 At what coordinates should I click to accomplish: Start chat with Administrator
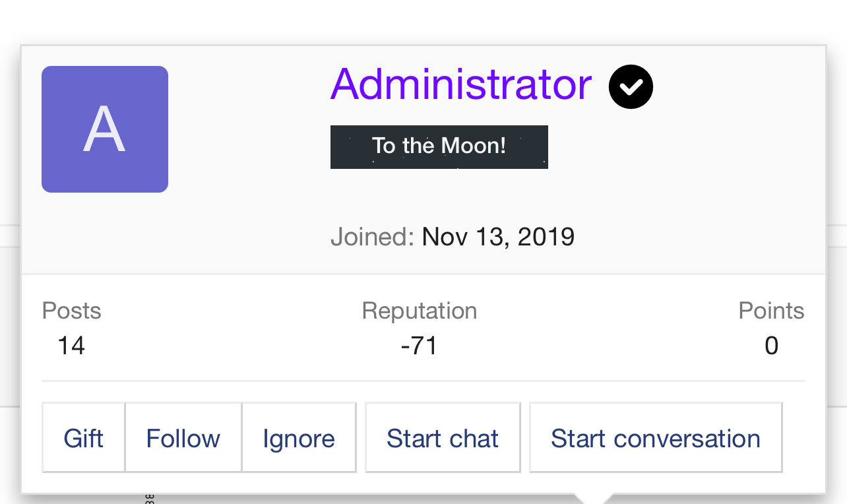[443, 438]
